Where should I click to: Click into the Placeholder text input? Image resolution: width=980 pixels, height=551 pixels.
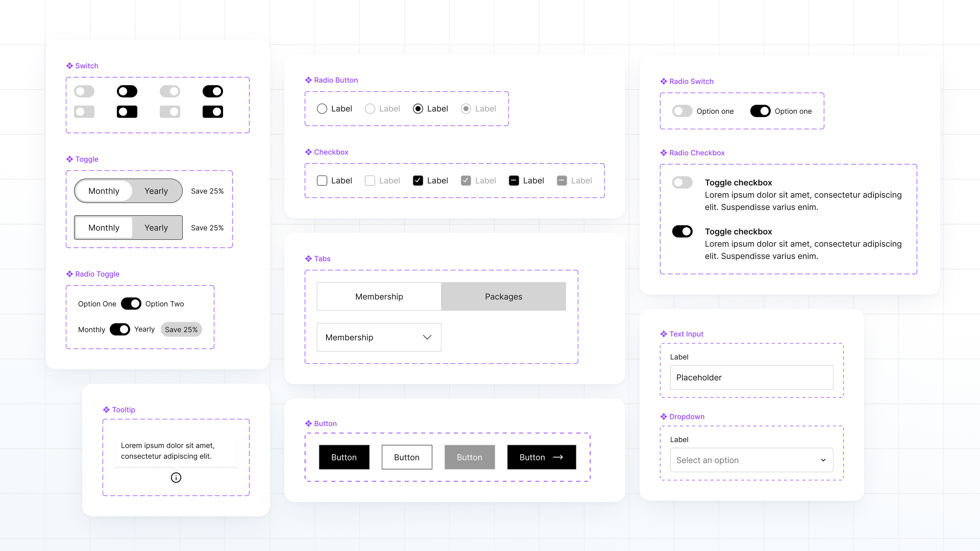[752, 377]
